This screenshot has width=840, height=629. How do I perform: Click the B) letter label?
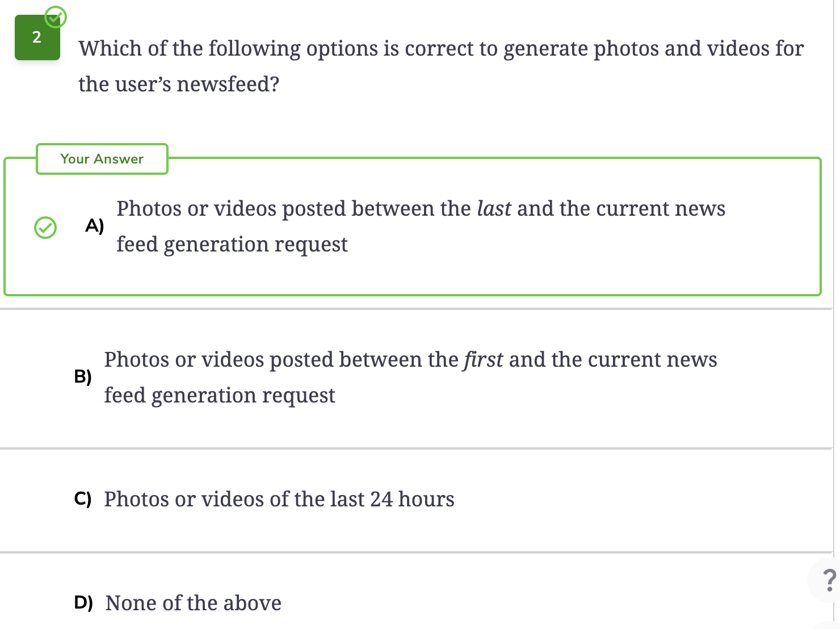[x=83, y=376]
